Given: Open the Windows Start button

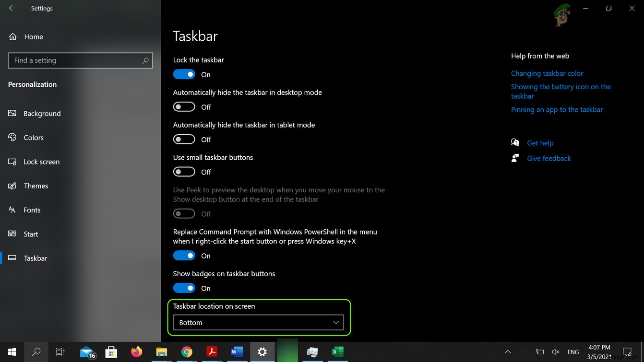Looking at the screenshot, I should click(x=12, y=352).
